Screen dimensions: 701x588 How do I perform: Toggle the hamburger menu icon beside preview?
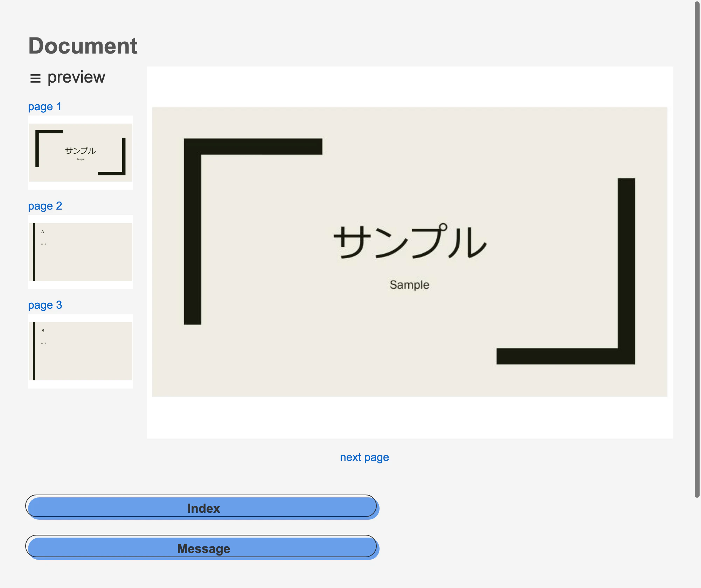35,78
